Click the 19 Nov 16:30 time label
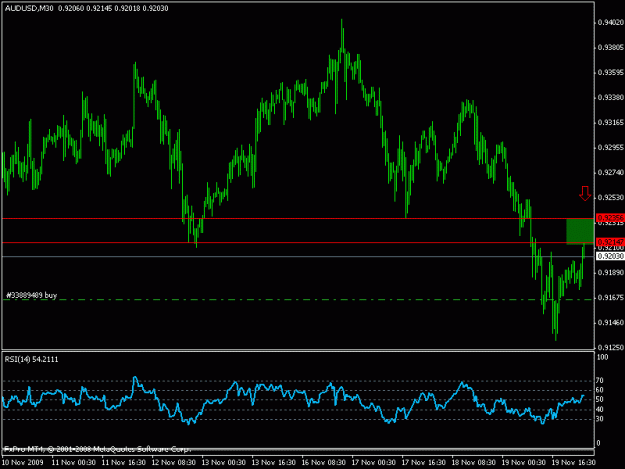Viewport: 625px width, 469px height. coord(574,463)
